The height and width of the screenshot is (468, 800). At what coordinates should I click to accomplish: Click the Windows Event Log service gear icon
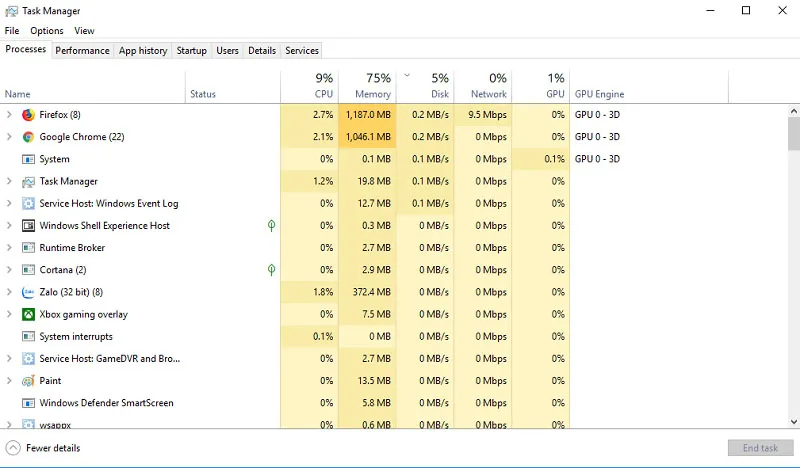click(x=28, y=204)
